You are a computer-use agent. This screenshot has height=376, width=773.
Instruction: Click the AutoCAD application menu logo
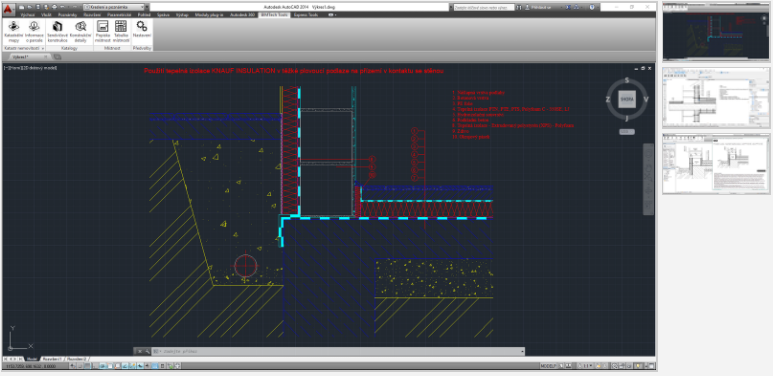click(9, 8)
